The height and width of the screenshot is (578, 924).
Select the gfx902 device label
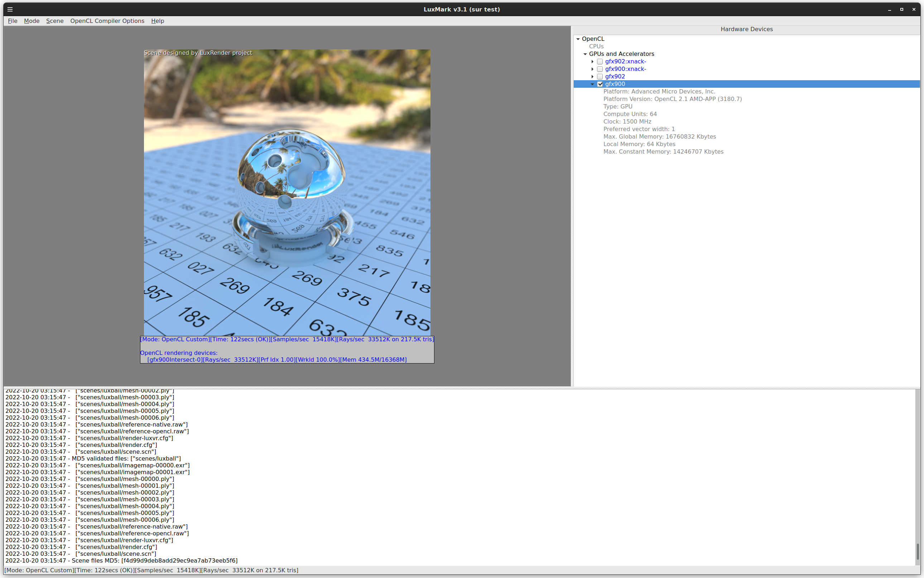click(x=615, y=76)
